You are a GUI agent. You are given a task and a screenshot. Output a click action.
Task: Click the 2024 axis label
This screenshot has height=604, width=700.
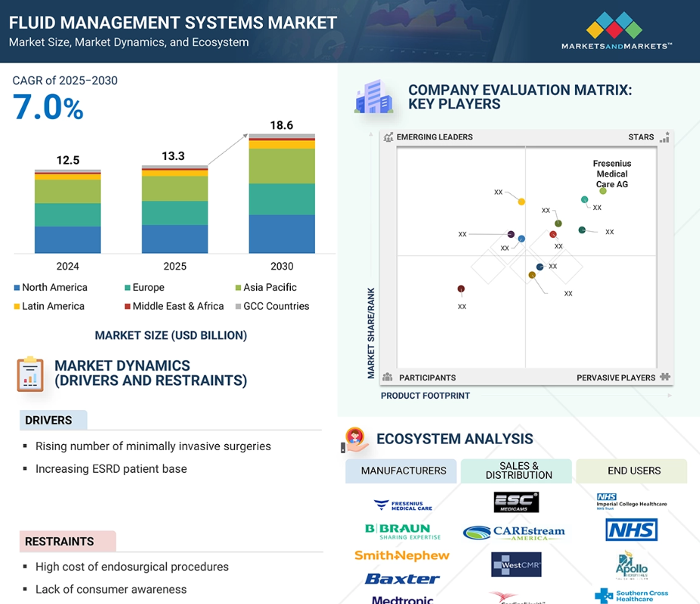(68, 266)
